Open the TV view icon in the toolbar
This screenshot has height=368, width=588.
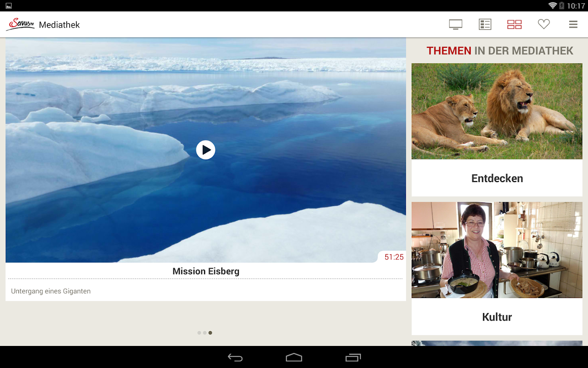coord(455,24)
